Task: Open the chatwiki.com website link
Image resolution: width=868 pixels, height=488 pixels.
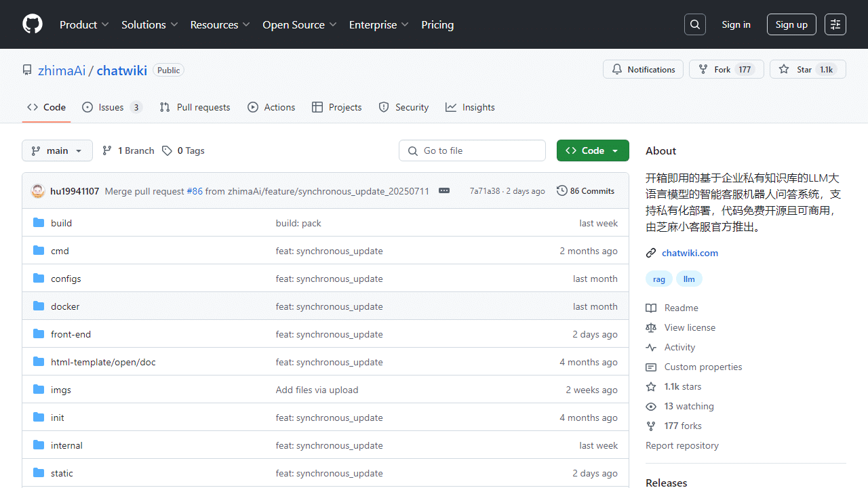Action: pyautogui.click(x=690, y=253)
